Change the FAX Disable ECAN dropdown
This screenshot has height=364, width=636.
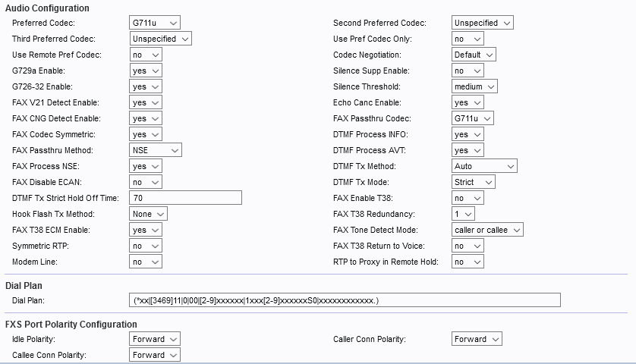[146, 182]
